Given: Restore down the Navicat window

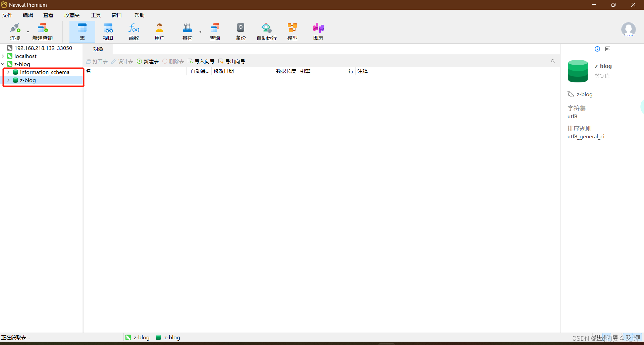Looking at the screenshot, I should pos(613,5).
